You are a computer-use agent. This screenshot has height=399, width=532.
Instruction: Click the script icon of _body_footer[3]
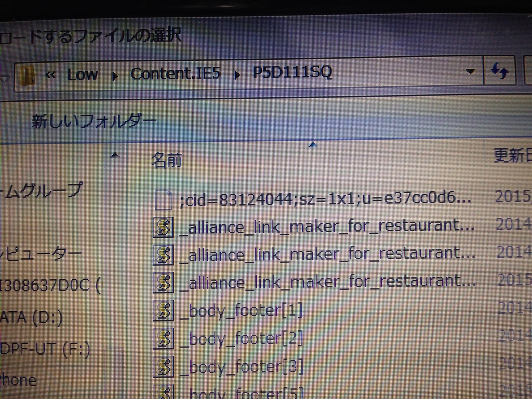coord(163,366)
